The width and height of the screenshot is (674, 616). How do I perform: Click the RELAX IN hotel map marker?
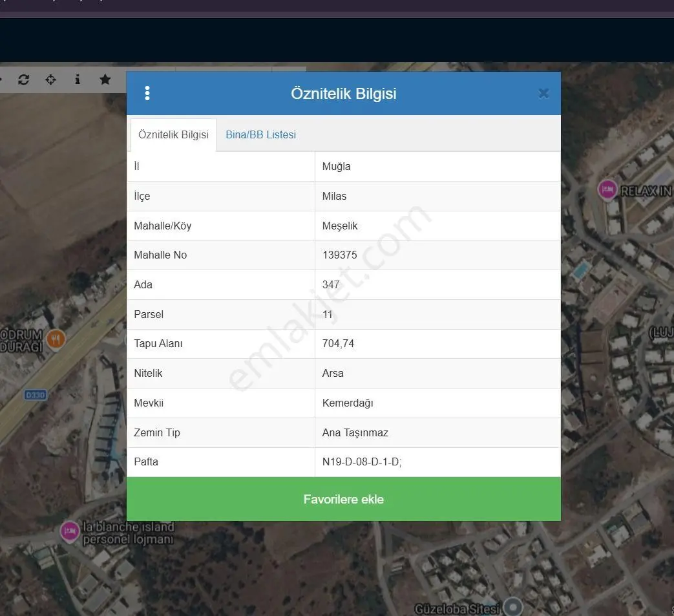607,189
